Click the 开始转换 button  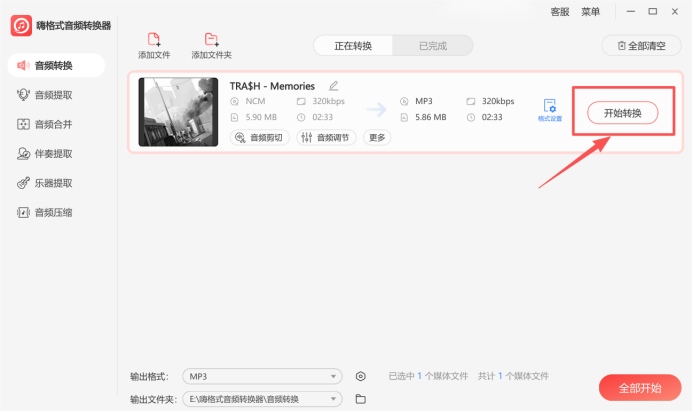coord(622,113)
